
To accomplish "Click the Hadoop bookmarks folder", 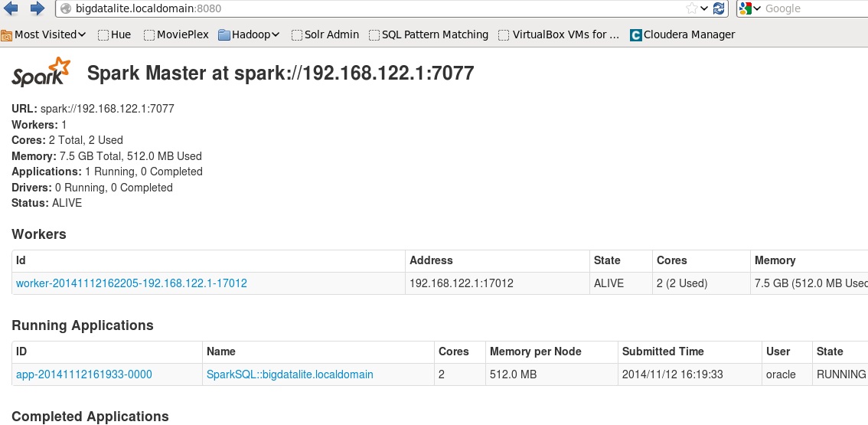I will pyautogui.click(x=249, y=34).
